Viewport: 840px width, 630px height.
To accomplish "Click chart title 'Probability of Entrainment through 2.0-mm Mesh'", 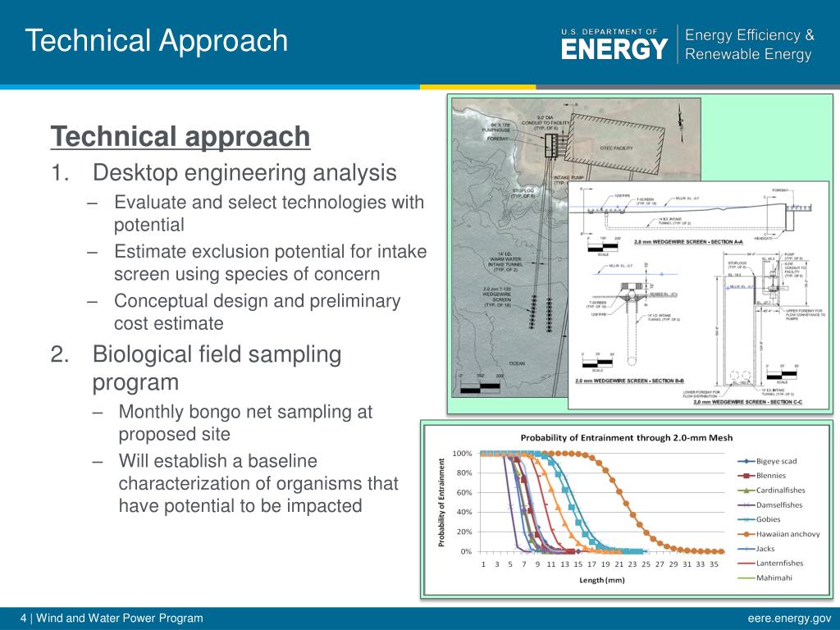I will coord(626,438).
